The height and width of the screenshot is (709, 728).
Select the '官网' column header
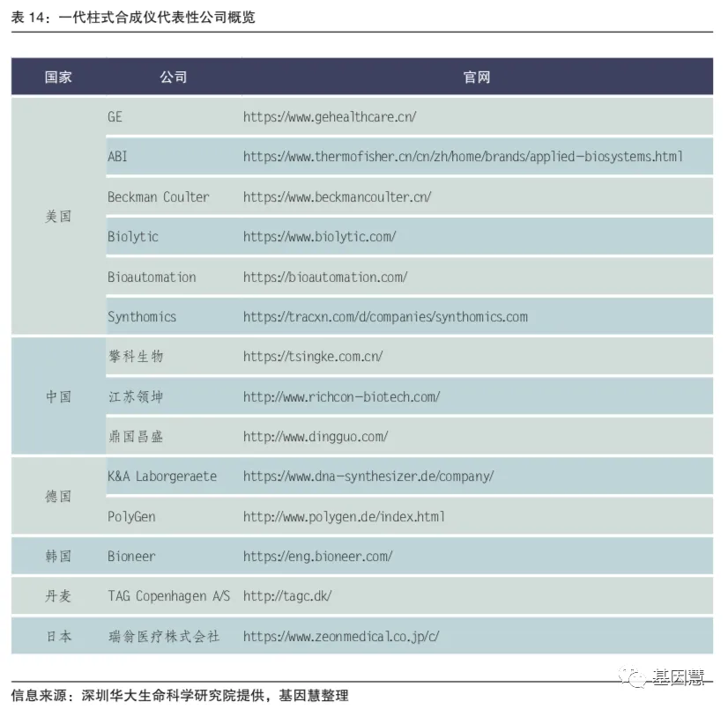point(477,77)
